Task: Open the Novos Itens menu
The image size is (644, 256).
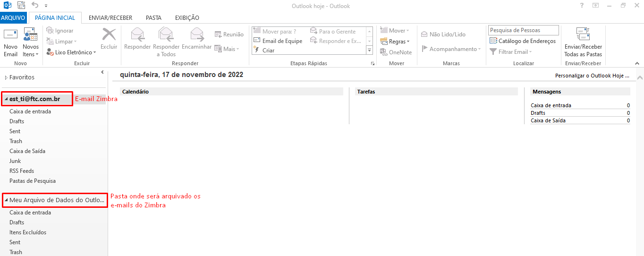Action: pos(31,43)
